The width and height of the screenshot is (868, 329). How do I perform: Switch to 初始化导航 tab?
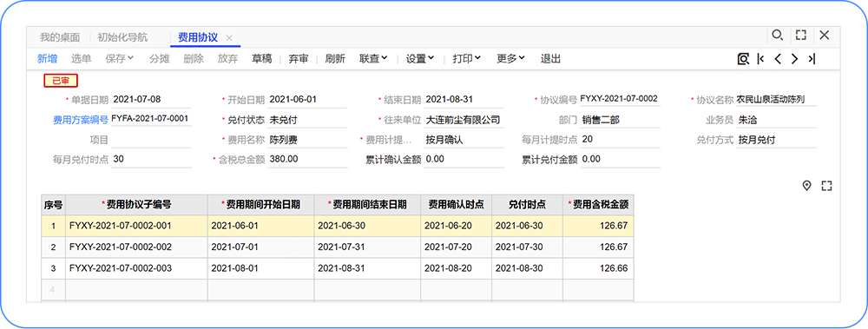point(122,37)
